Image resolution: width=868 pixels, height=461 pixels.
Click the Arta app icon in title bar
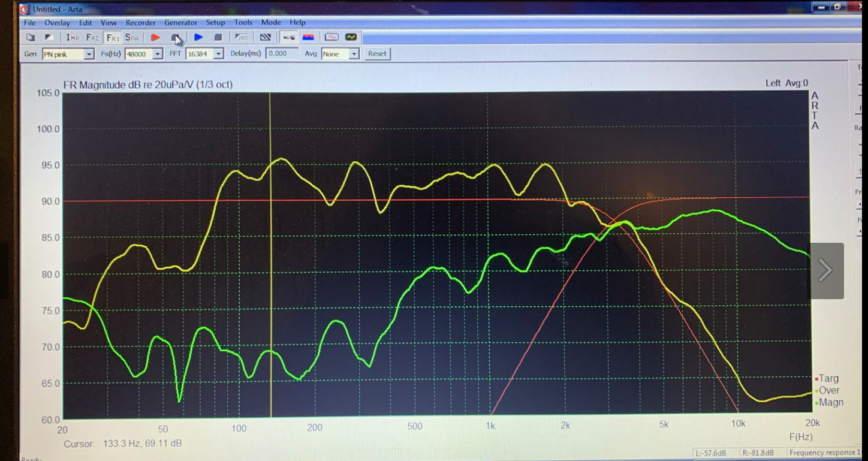pos(24,9)
